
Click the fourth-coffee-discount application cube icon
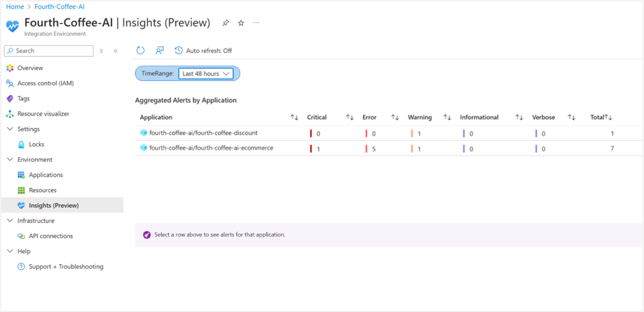(x=143, y=133)
